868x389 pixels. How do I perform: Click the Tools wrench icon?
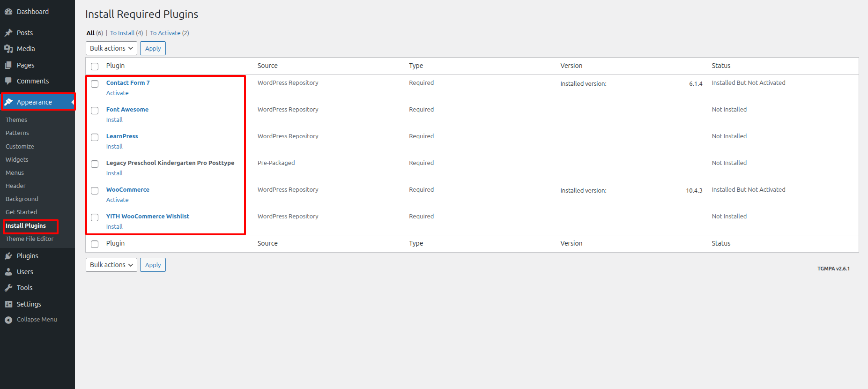click(x=8, y=288)
